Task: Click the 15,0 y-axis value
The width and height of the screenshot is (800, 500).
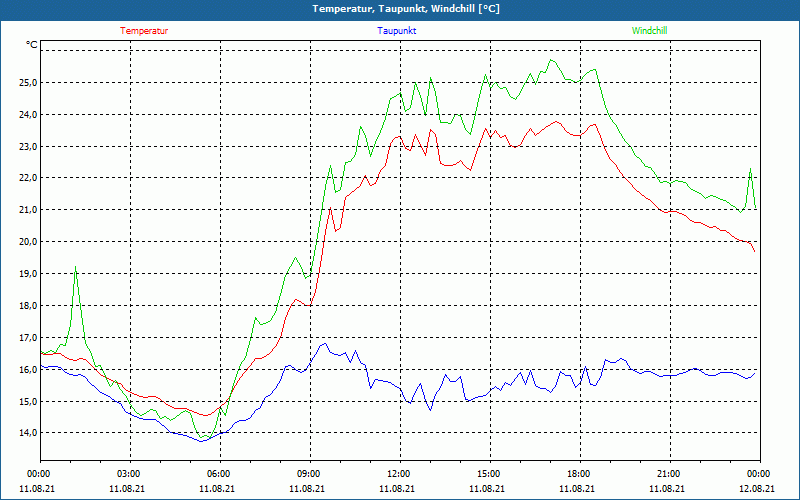Action: (x=29, y=402)
